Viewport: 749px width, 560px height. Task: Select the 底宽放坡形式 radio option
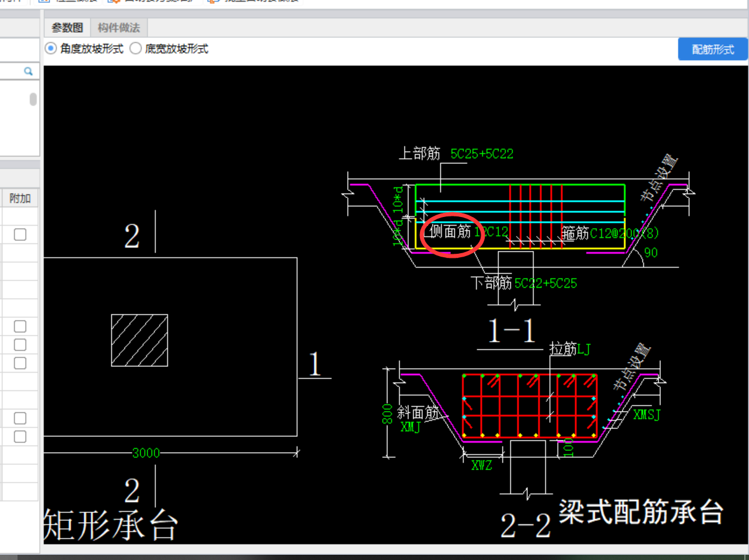point(135,48)
